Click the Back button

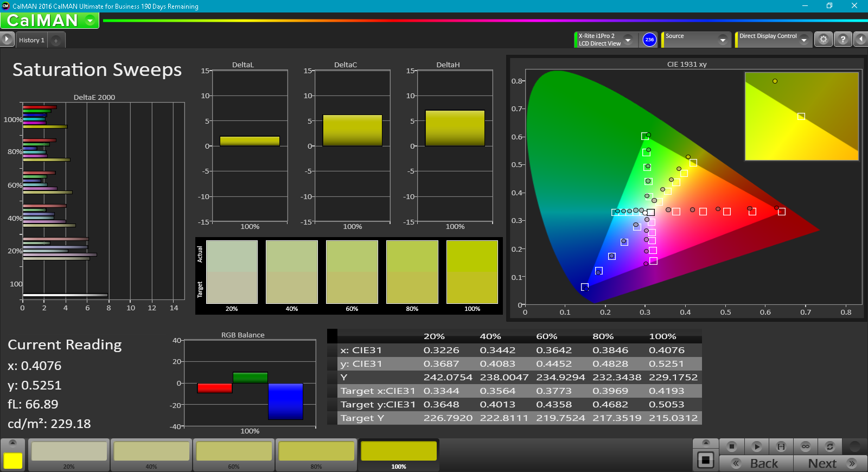[x=756, y=463]
